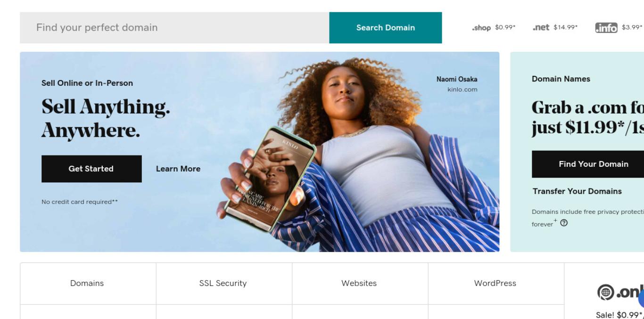Click the Grab a .com headline

(x=588, y=117)
